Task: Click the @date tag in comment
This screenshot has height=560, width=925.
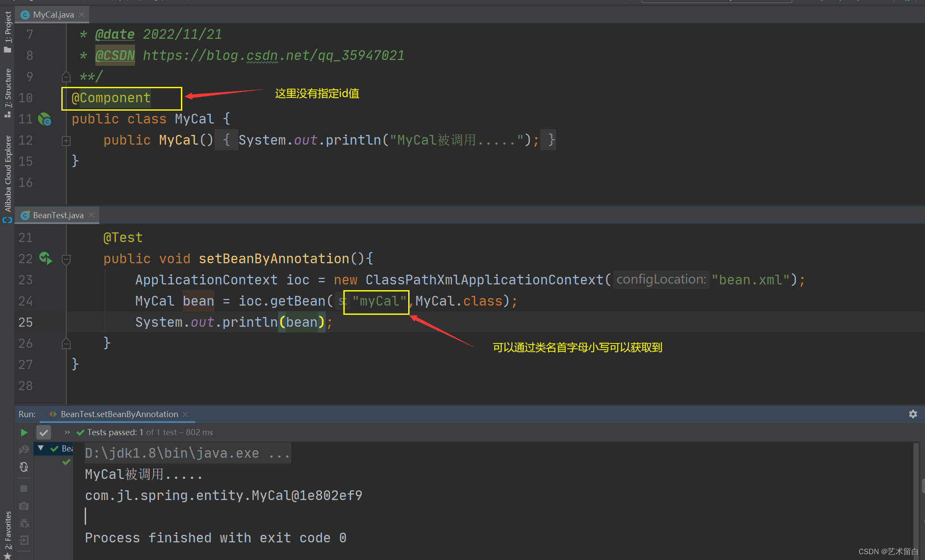Action: pyautogui.click(x=115, y=34)
